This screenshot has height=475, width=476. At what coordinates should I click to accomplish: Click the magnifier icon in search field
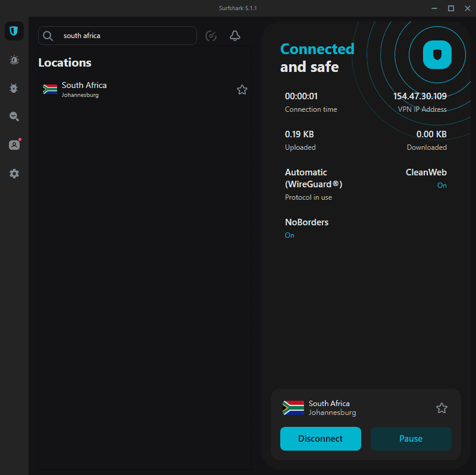[x=48, y=36]
